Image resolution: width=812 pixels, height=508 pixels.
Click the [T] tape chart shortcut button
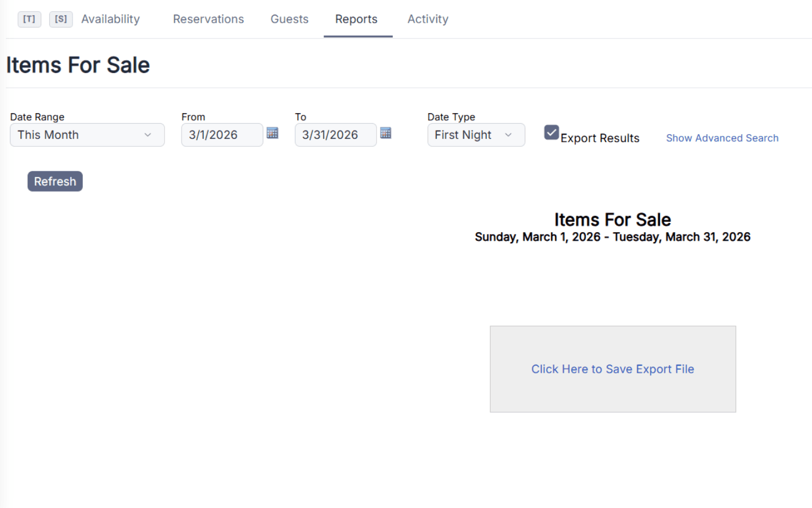pyautogui.click(x=29, y=19)
